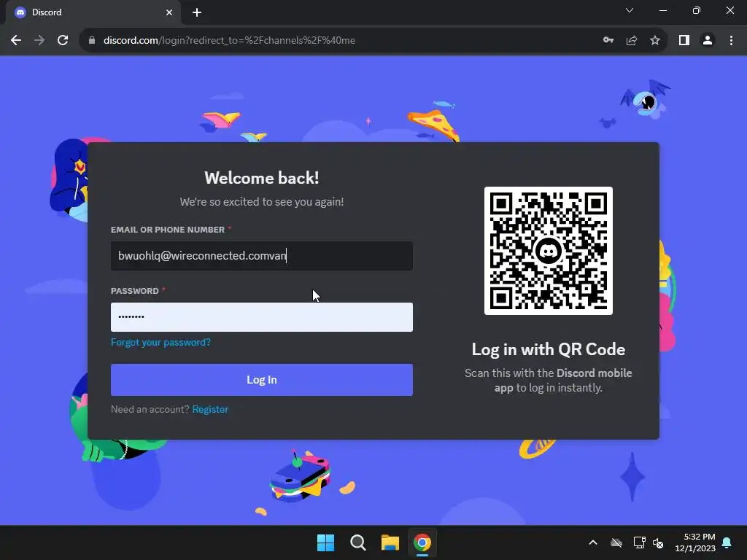The height and width of the screenshot is (560, 747).
Task: Click the address bar URL
Action: coord(229,41)
